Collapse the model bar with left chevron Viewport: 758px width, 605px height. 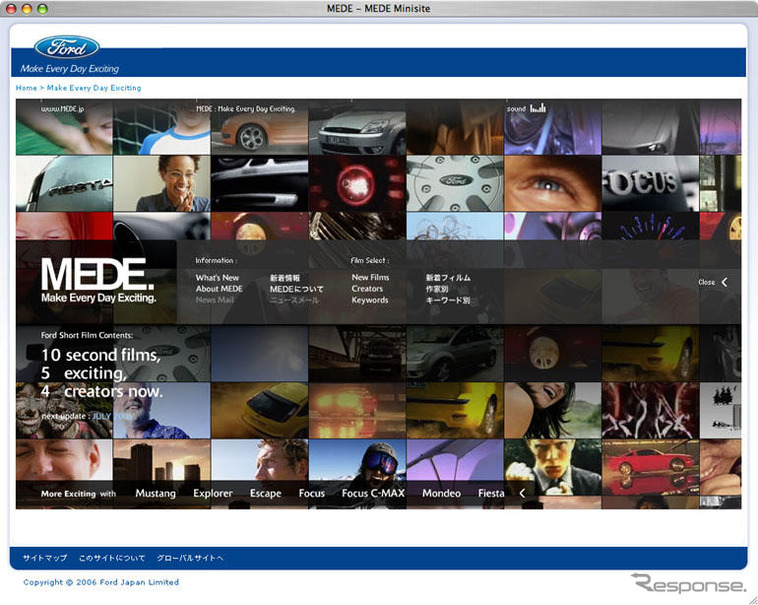click(521, 493)
